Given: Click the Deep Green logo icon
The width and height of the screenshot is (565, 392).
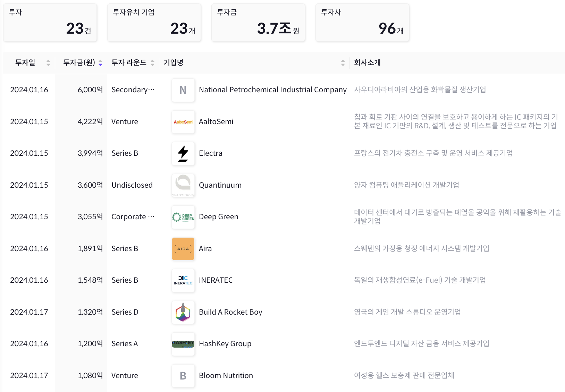Looking at the screenshot, I should tap(183, 217).
